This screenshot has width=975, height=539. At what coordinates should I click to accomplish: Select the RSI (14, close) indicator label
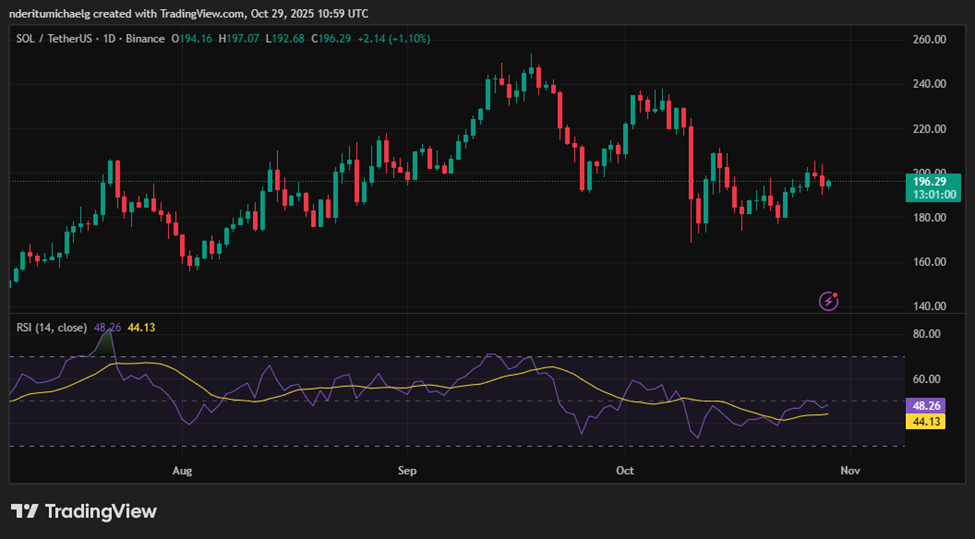pyautogui.click(x=52, y=327)
